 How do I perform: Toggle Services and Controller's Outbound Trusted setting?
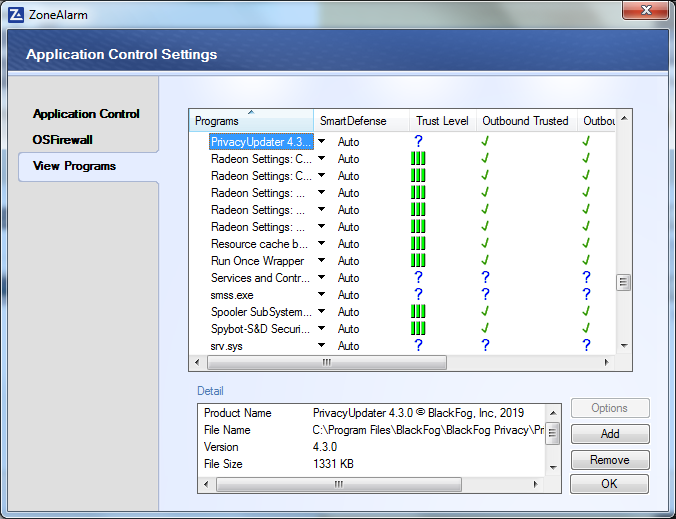pyautogui.click(x=485, y=278)
